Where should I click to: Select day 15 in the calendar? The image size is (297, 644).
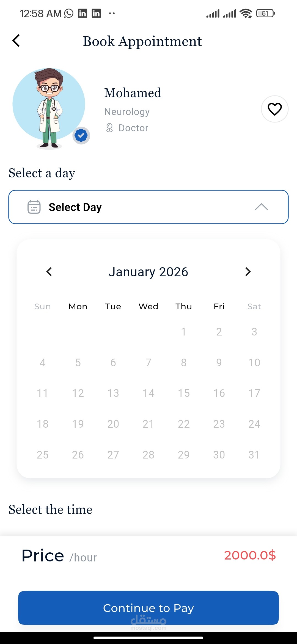coord(184,393)
